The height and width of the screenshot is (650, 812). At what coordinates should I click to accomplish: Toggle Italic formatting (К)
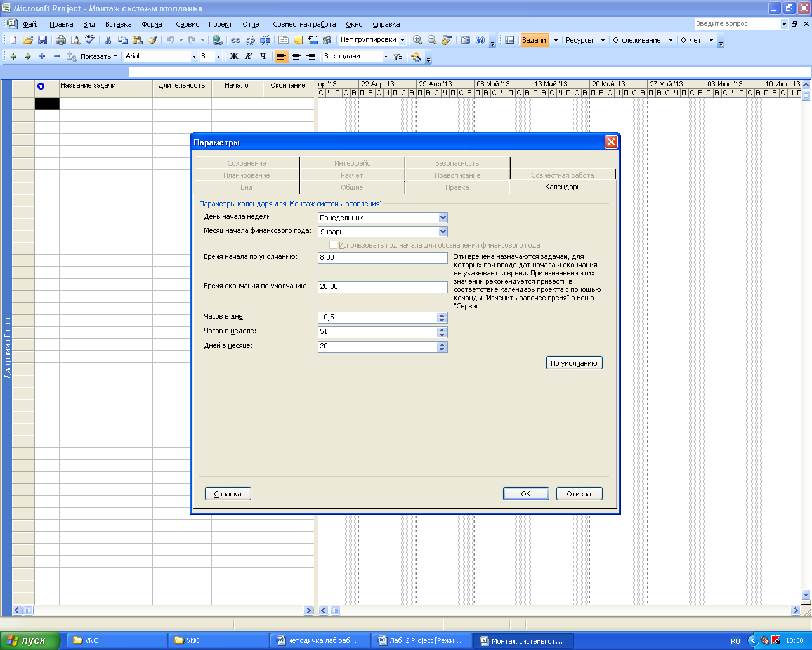(x=249, y=56)
